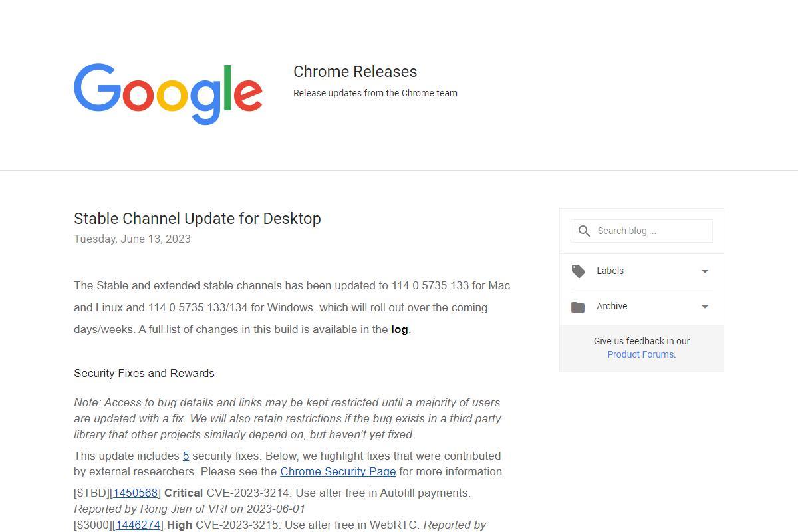Click the search magnifier icon
The image size is (798, 532).
pos(584,231)
